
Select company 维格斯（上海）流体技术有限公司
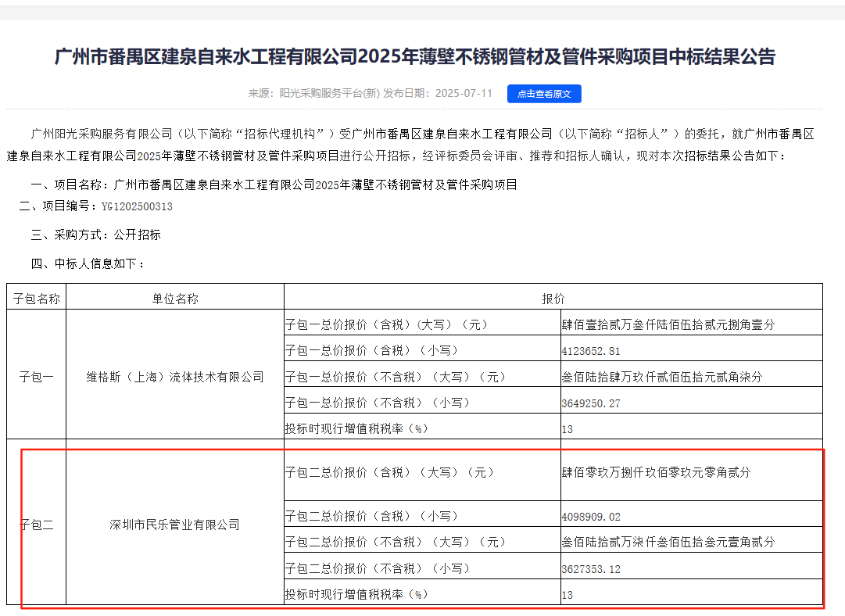click(175, 377)
